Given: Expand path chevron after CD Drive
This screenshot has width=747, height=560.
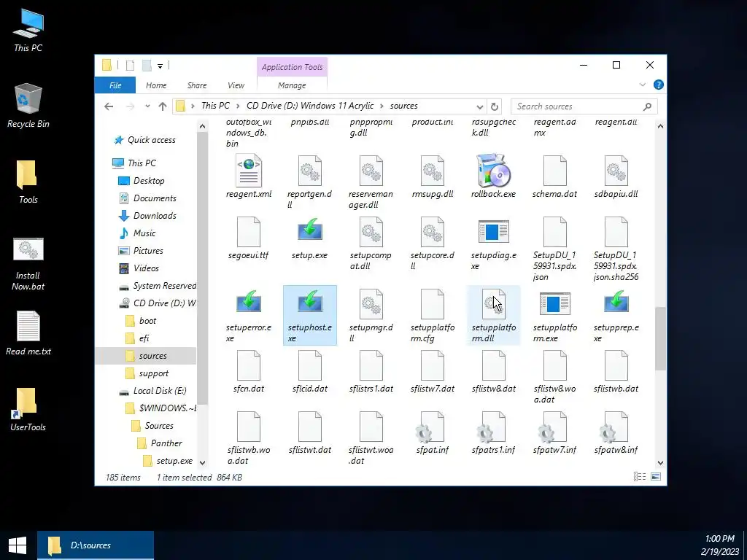Looking at the screenshot, I should [x=382, y=106].
